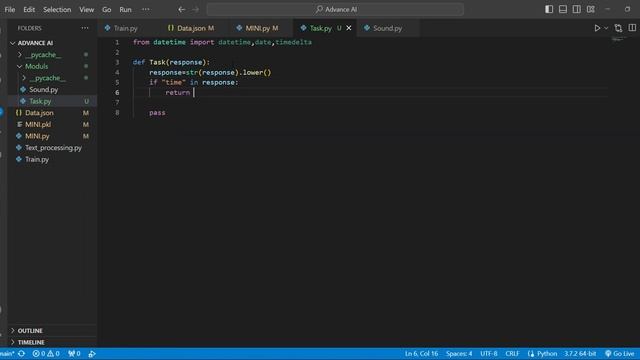Image resolution: width=640 pixels, height=360 pixels.
Task: Select the 3.7.2 64-bit interpreter
Action: (x=580, y=354)
